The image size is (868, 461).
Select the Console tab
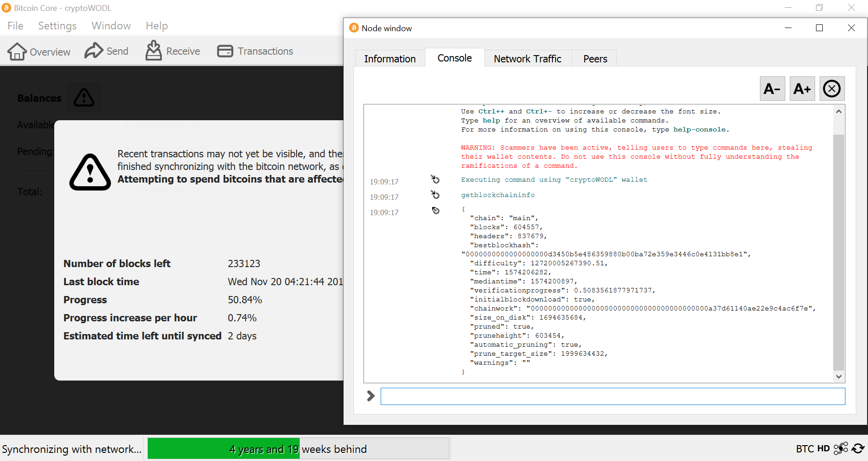point(455,58)
